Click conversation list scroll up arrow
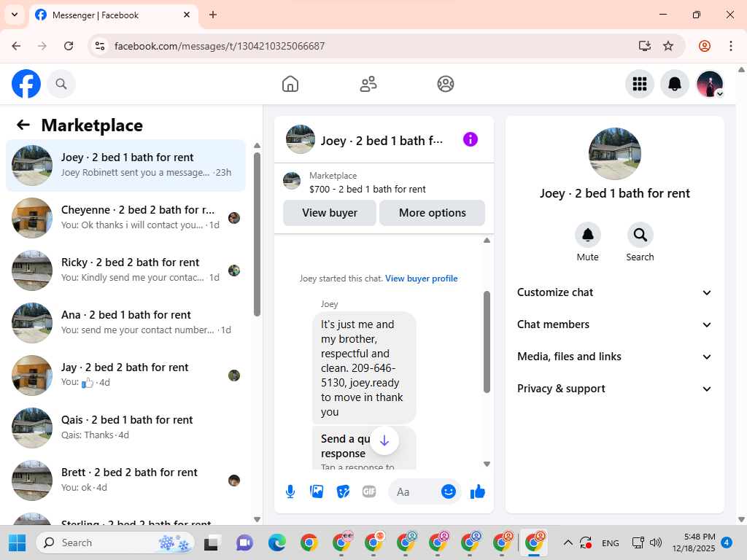The width and height of the screenshot is (747, 560). pyautogui.click(x=258, y=146)
